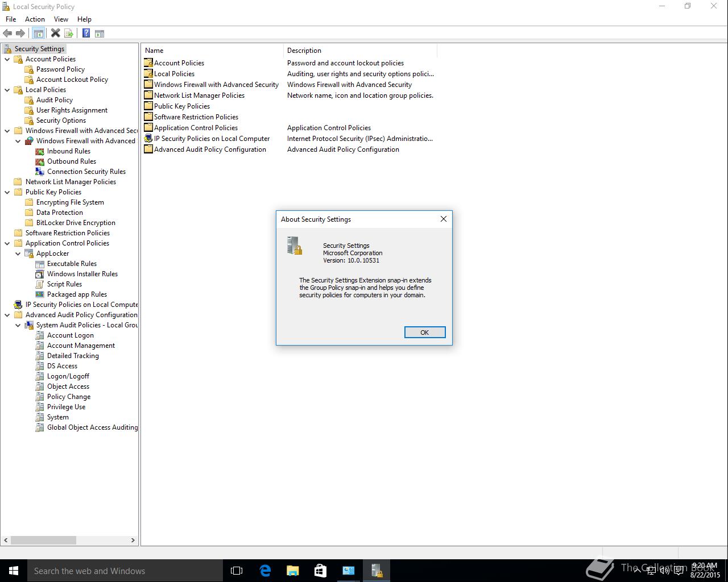Click OK in About Security Settings dialog

(425, 332)
